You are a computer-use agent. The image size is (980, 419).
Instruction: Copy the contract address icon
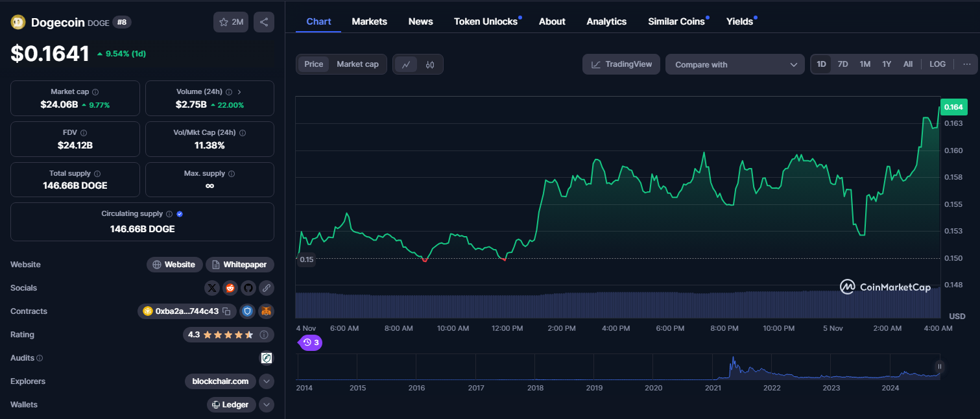coord(226,311)
